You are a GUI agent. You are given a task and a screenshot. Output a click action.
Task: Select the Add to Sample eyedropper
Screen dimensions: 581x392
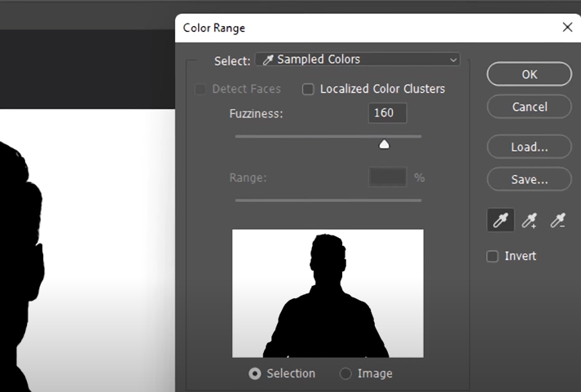click(530, 220)
